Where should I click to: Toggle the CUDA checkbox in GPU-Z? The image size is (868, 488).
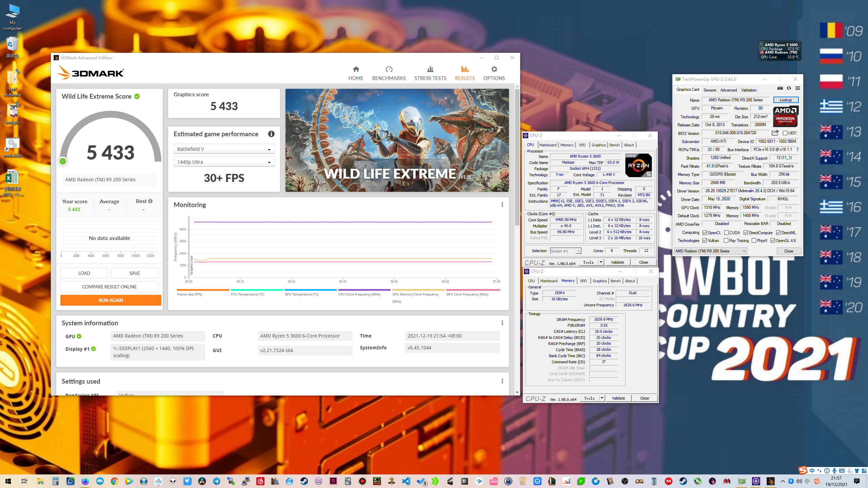pos(726,232)
